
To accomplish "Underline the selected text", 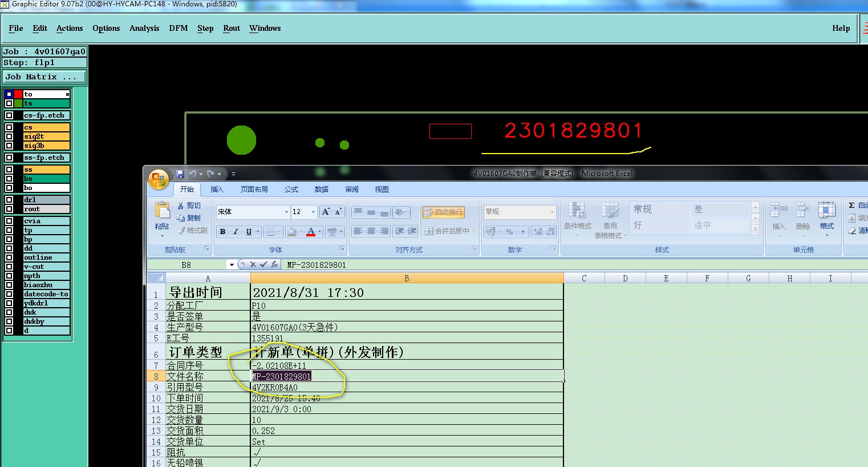I will coord(249,232).
